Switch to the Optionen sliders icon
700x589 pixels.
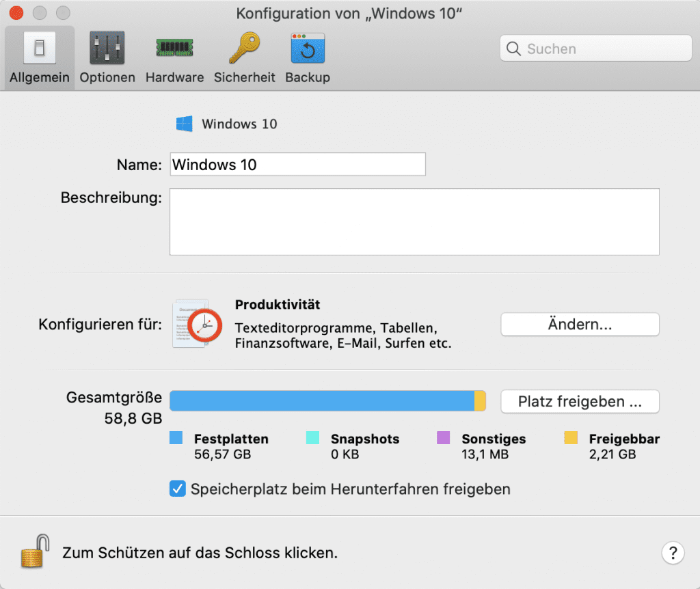click(107, 49)
